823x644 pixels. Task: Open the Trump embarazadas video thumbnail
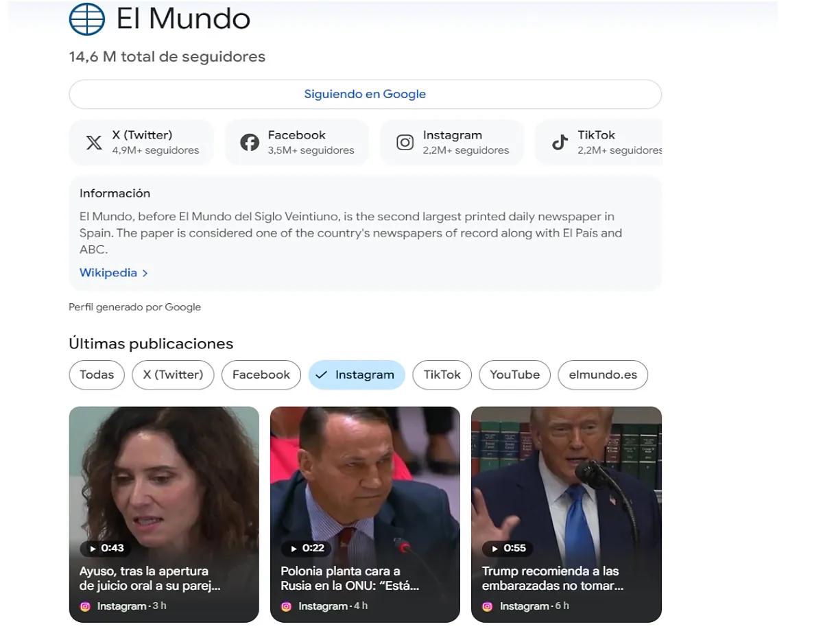coord(566,514)
